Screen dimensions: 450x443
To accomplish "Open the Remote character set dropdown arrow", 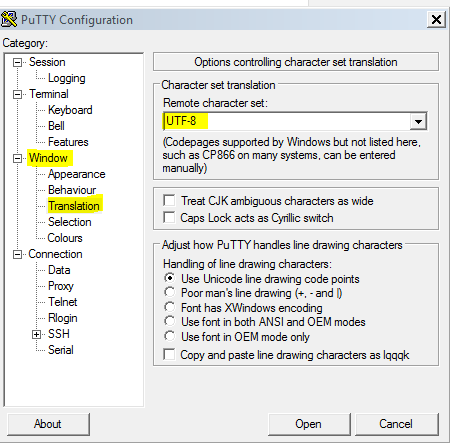I will click(418, 121).
